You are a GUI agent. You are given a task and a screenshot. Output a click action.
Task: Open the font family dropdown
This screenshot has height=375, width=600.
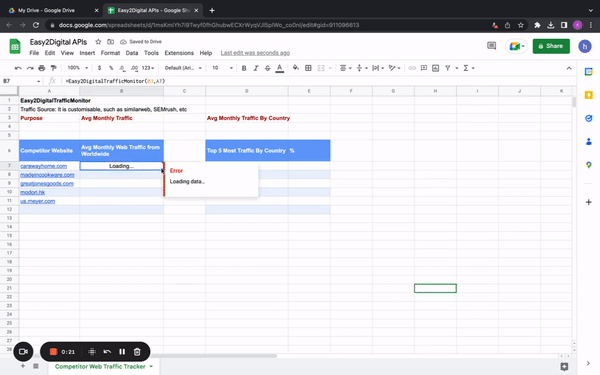[x=183, y=68]
